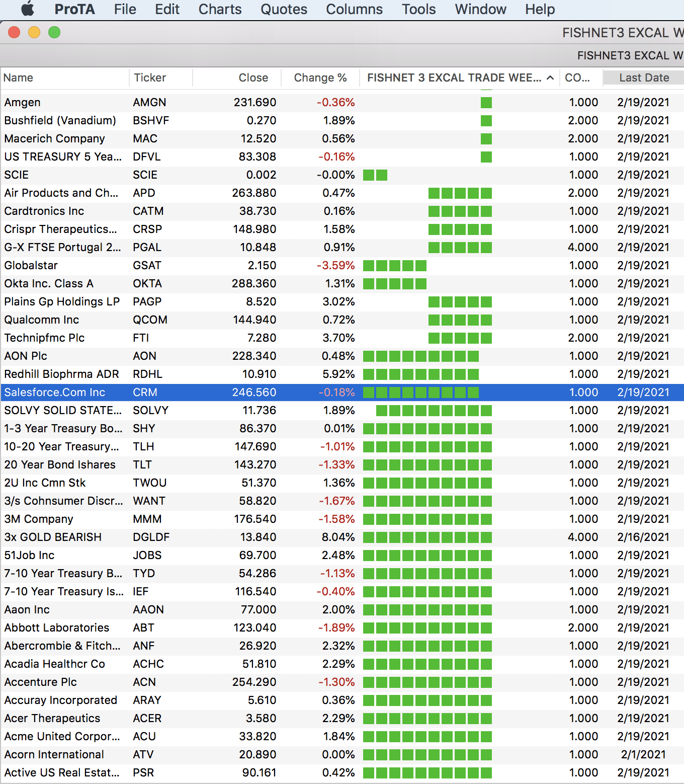Open the Edit menu
684x784 pixels.
[x=167, y=9]
